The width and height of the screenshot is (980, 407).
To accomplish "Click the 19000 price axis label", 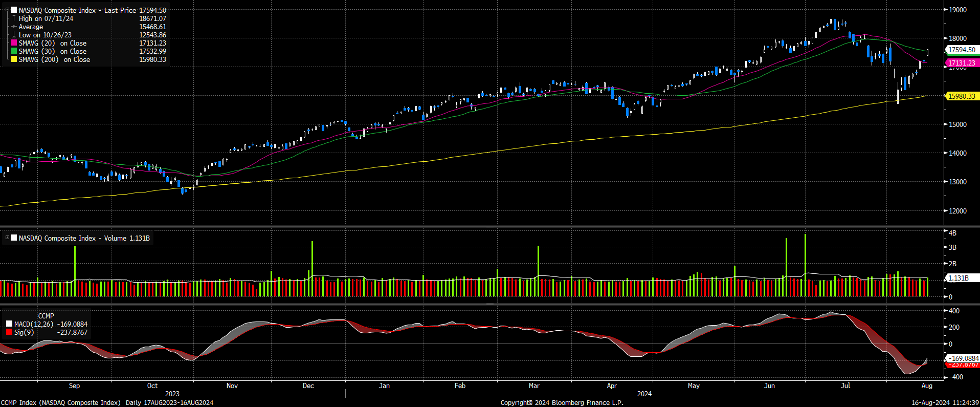I will [957, 10].
